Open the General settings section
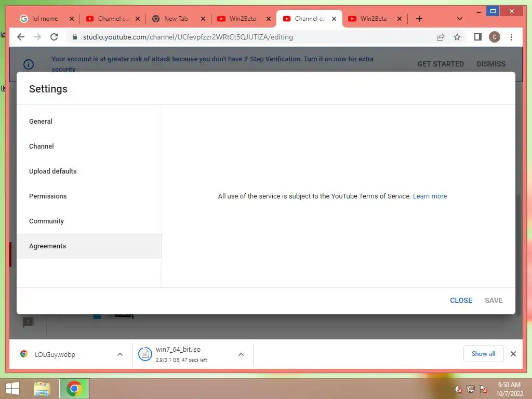This screenshot has height=399, width=532. pos(89,121)
